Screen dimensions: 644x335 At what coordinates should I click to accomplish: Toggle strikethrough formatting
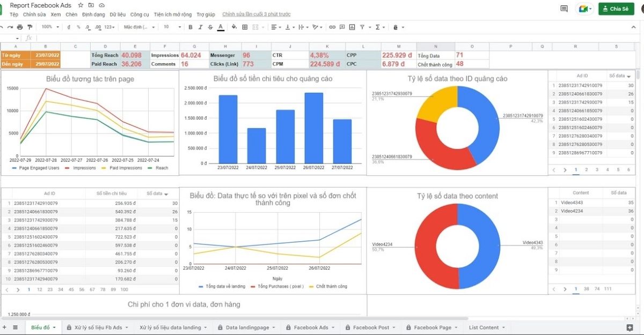click(x=210, y=27)
